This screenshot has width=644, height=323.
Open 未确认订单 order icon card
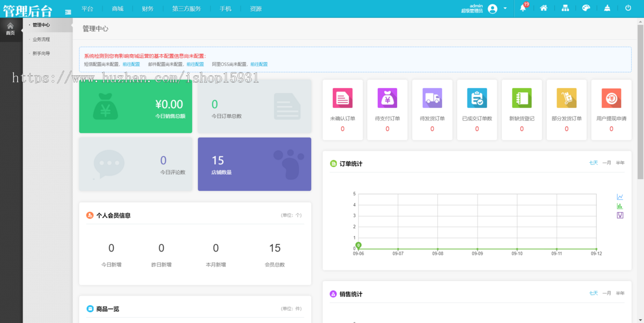tap(342, 110)
